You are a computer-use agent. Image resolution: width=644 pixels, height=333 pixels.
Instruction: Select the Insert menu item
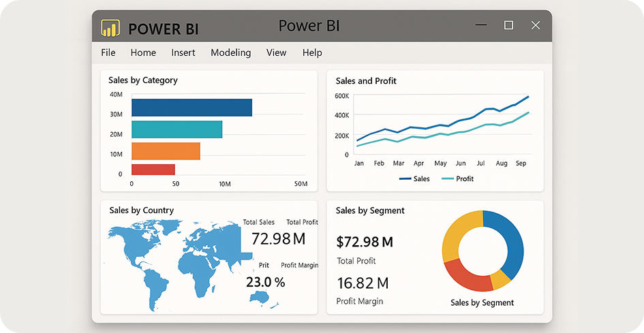(183, 52)
